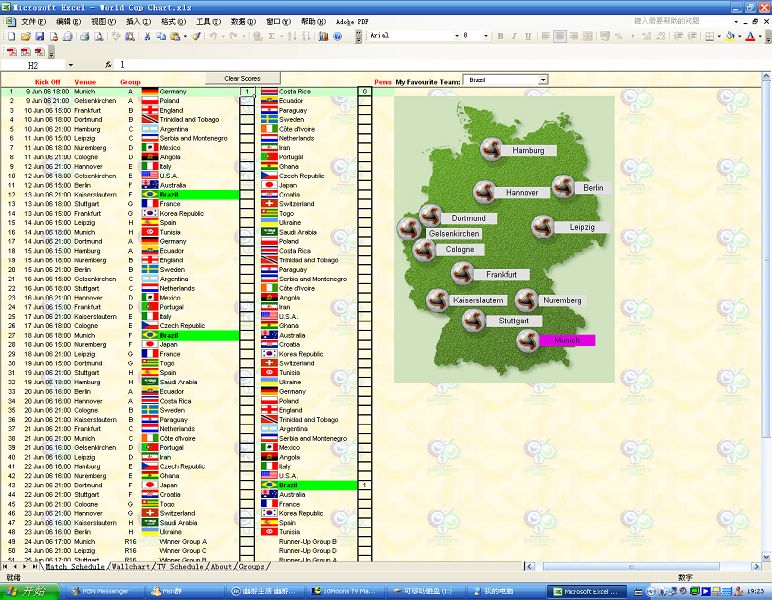Click the Percent Style icon
The height and width of the screenshot is (600, 772).
618,36
